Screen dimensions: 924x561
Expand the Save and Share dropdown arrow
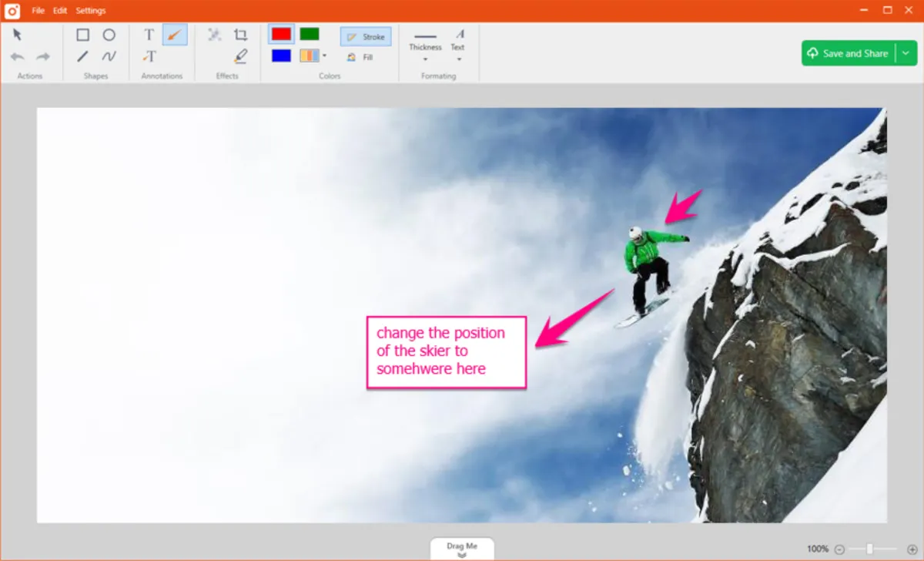pos(906,53)
